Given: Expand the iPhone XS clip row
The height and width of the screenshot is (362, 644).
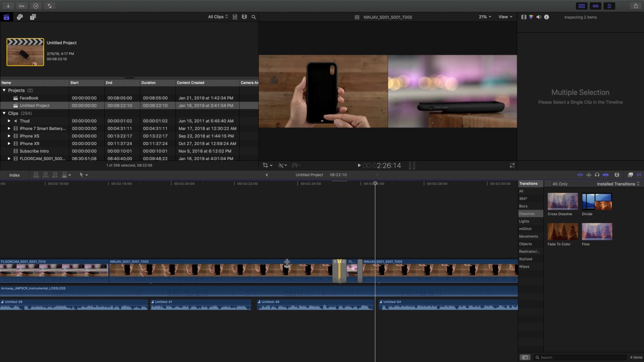Looking at the screenshot, I should click(x=9, y=136).
